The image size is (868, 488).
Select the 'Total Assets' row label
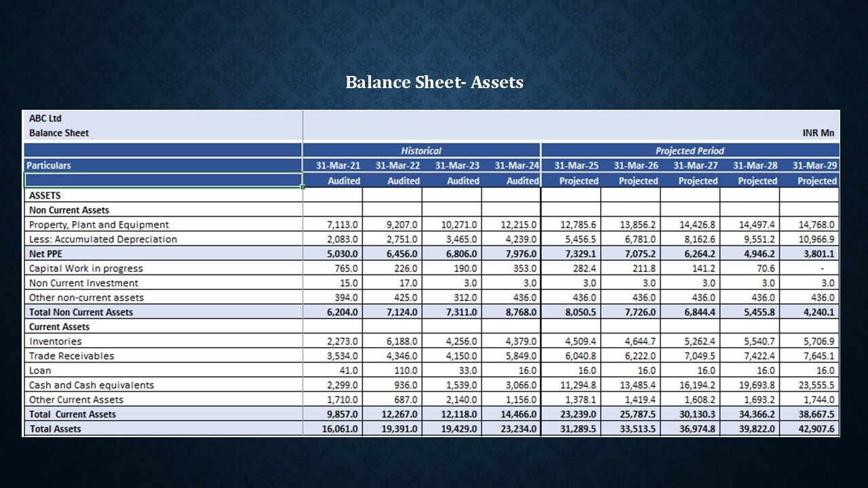pyautogui.click(x=55, y=429)
